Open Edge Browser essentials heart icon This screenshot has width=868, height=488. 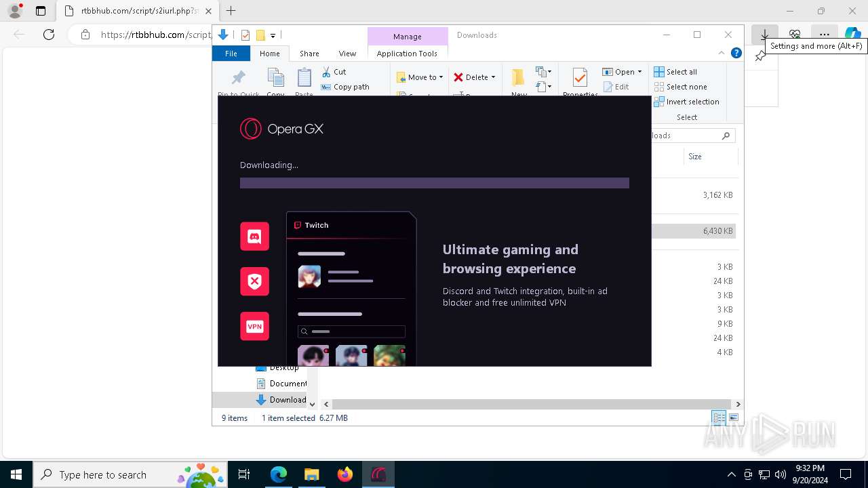coord(795,35)
